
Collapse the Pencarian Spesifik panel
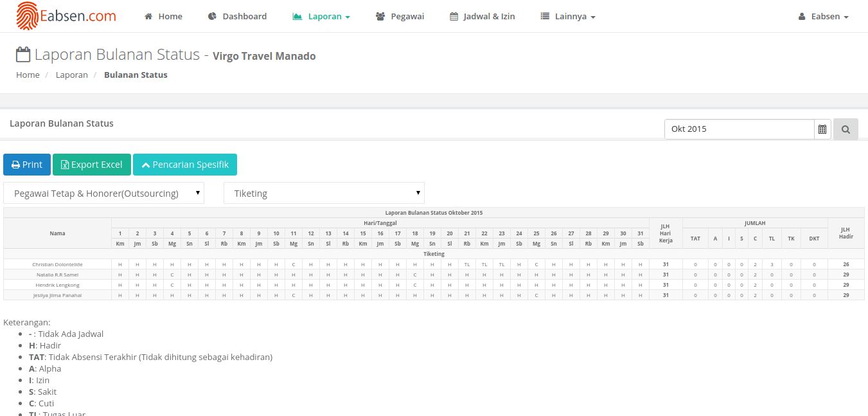pyautogui.click(x=185, y=165)
